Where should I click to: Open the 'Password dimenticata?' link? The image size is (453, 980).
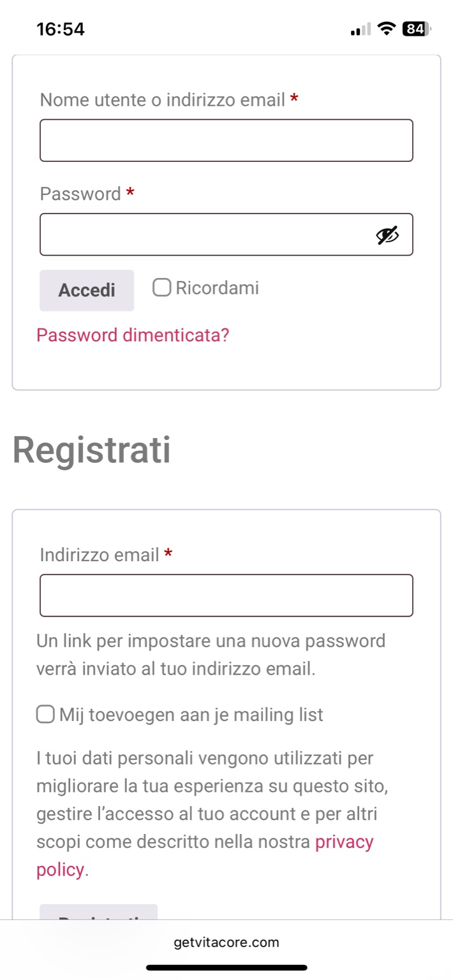point(133,335)
